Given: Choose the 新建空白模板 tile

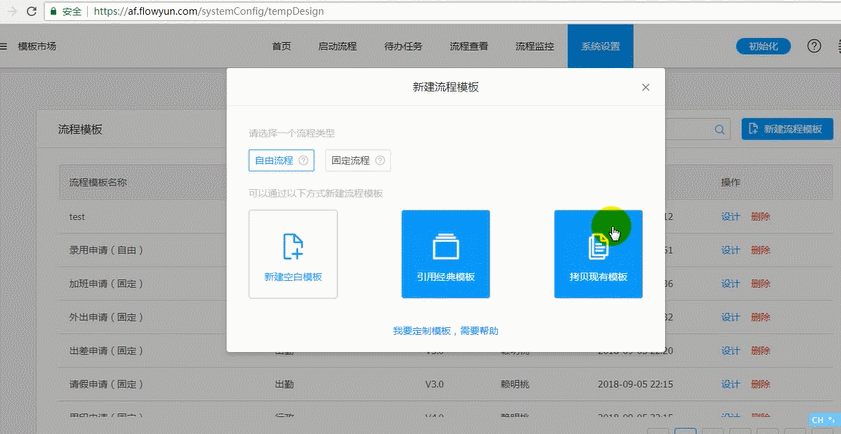Looking at the screenshot, I should click(293, 254).
